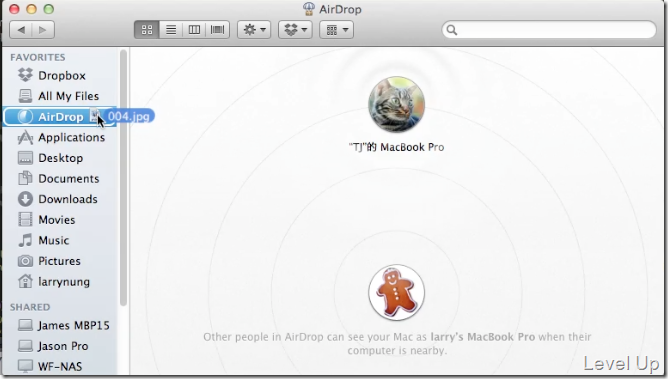Open the Dropbox sidebar label
This screenshot has height=379, width=668.
tap(62, 75)
